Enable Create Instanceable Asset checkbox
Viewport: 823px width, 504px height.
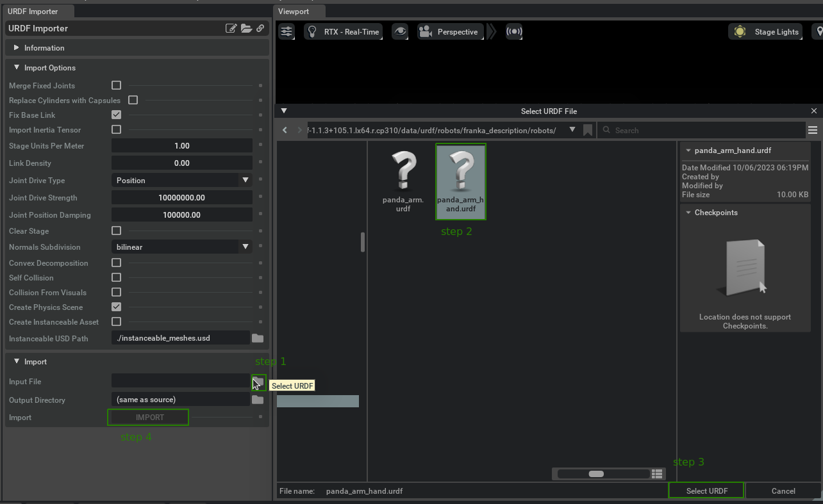pyautogui.click(x=116, y=321)
